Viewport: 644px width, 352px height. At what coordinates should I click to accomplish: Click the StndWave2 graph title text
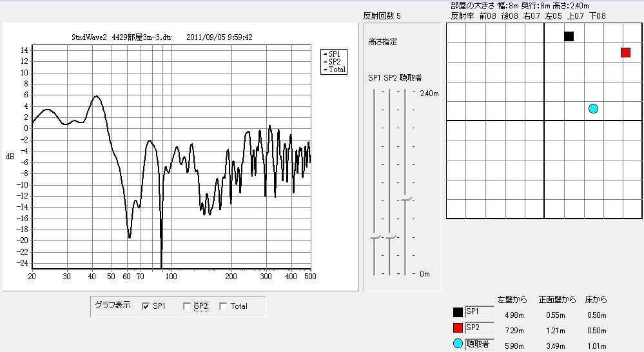pyautogui.click(x=161, y=37)
